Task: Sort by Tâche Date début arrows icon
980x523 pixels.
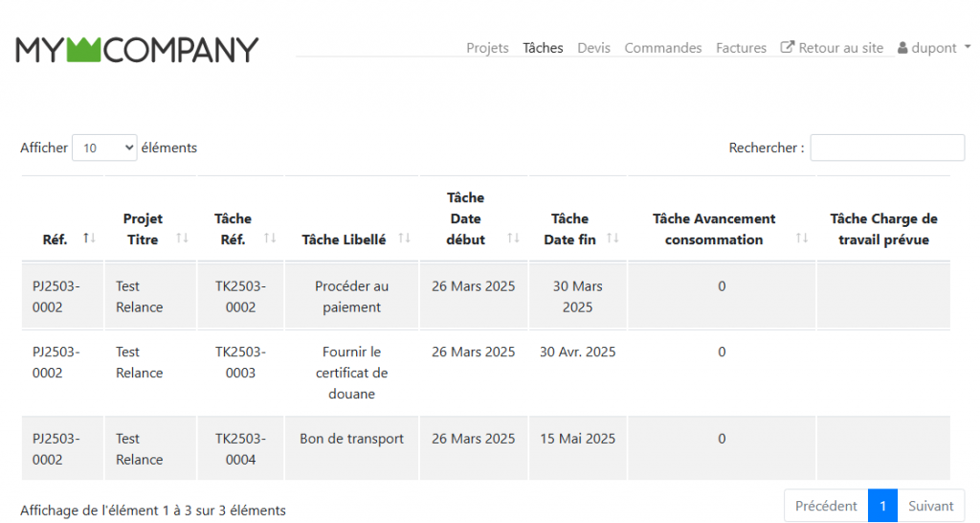Action: pyautogui.click(x=514, y=239)
